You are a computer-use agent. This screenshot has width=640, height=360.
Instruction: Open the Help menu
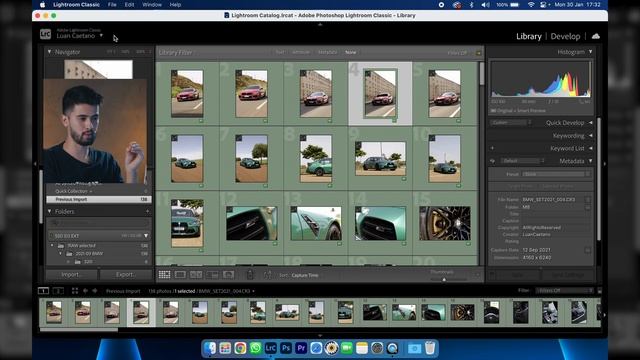(175, 5)
